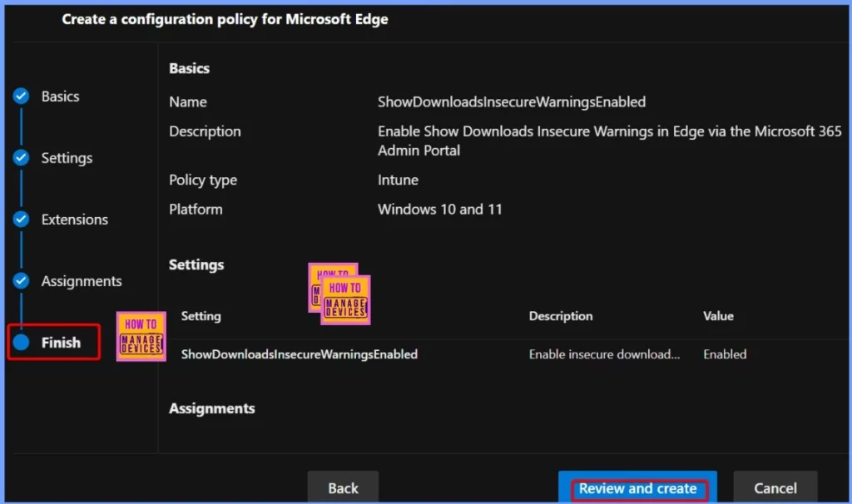This screenshot has height=504, width=852.
Task: Select the Finish wizard step
Action: [61, 343]
